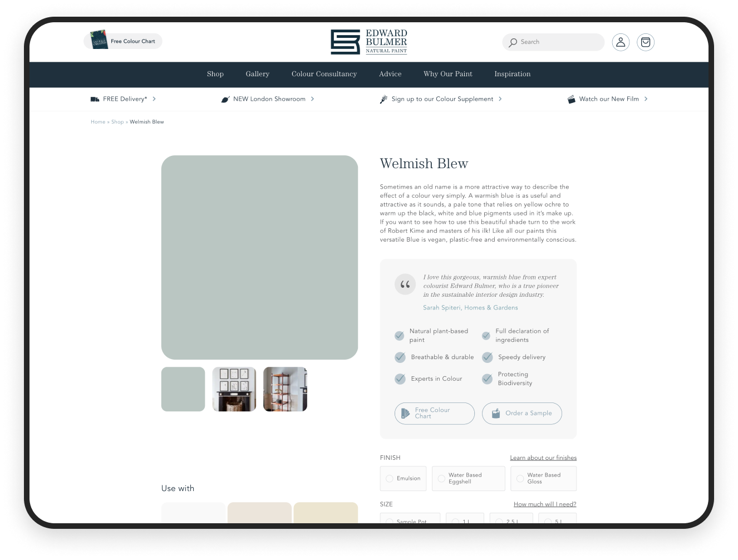Click Watch our New Film link

click(x=609, y=99)
